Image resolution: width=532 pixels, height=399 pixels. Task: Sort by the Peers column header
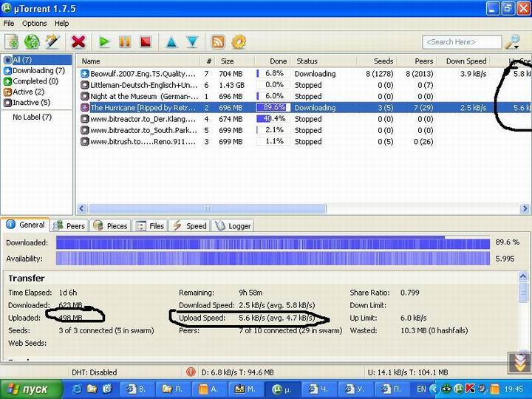click(x=417, y=61)
